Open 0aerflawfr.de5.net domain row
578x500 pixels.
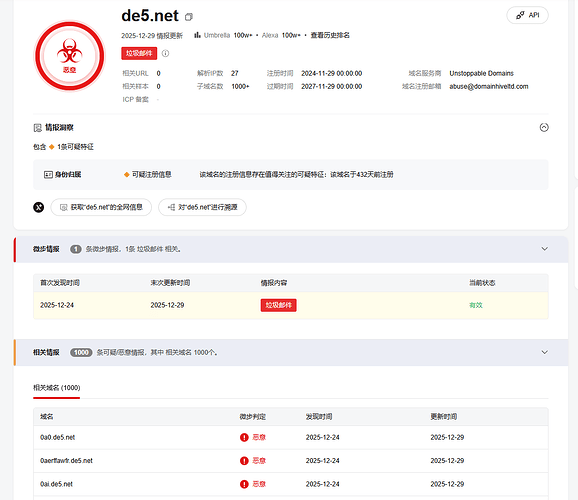(291, 461)
